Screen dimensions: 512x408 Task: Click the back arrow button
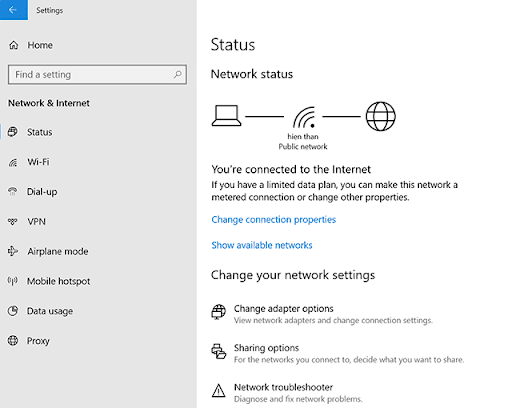coord(14,10)
